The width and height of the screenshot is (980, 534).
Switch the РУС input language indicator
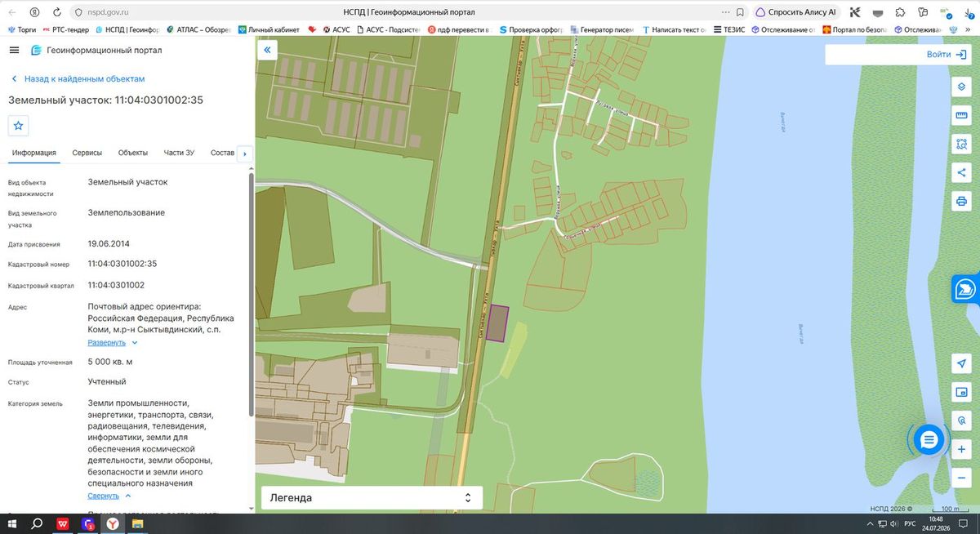[x=910, y=523]
